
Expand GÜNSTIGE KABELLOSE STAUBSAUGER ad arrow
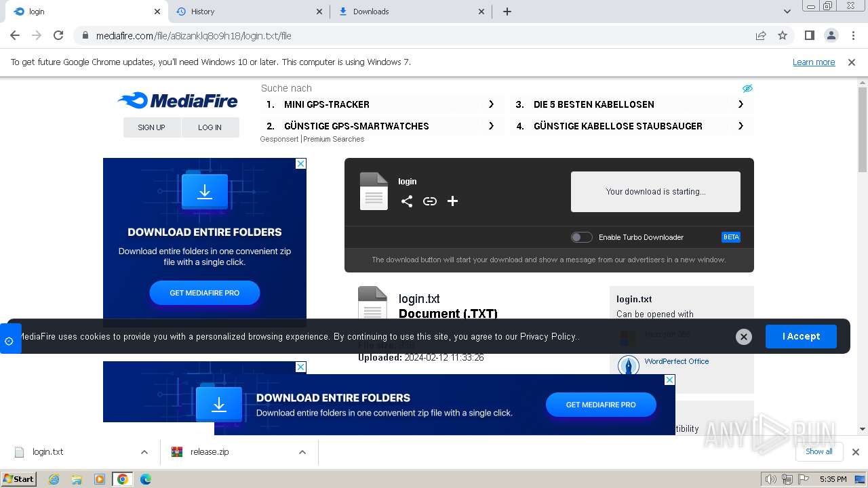pos(741,126)
